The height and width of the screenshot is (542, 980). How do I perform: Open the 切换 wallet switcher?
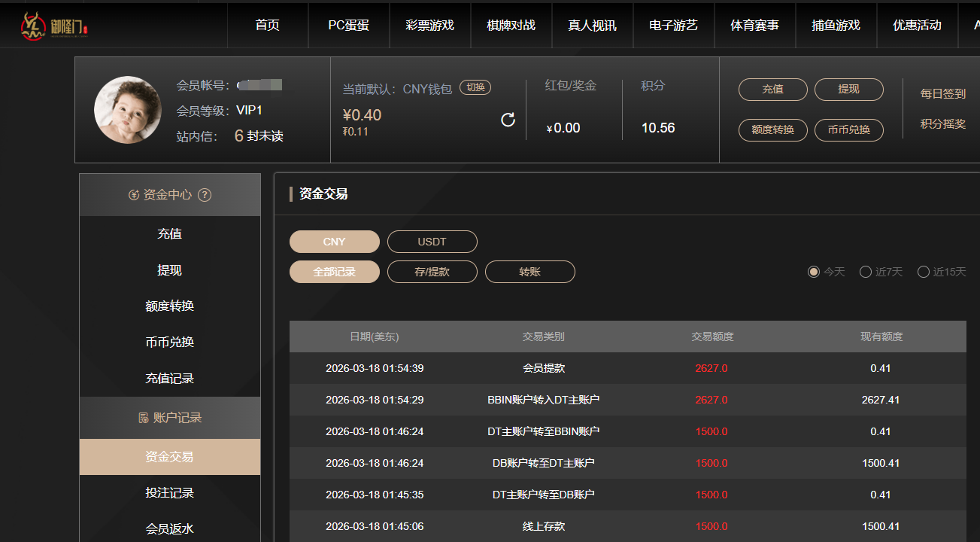click(x=475, y=87)
